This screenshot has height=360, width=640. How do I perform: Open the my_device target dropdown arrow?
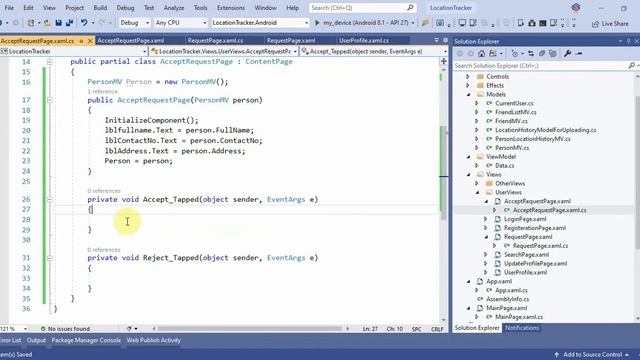(413, 23)
